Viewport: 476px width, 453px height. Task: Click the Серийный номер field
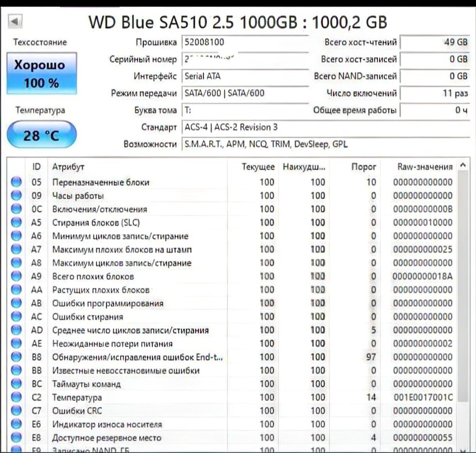[x=245, y=59]
